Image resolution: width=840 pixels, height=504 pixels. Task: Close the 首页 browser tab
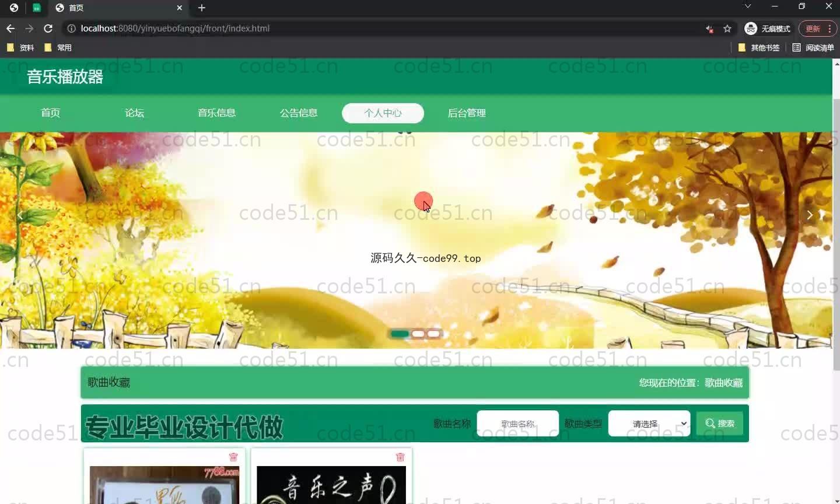[x=180, y=8]
